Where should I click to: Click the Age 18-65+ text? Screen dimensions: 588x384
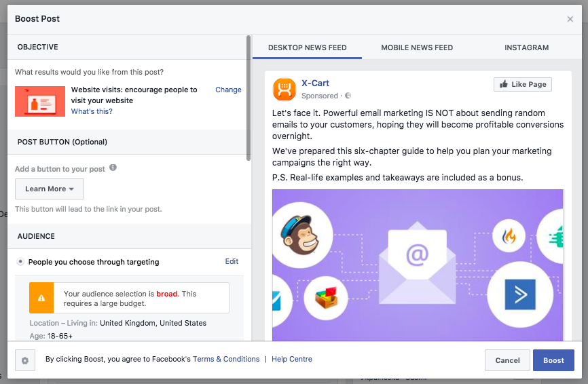tap(51, 336)
